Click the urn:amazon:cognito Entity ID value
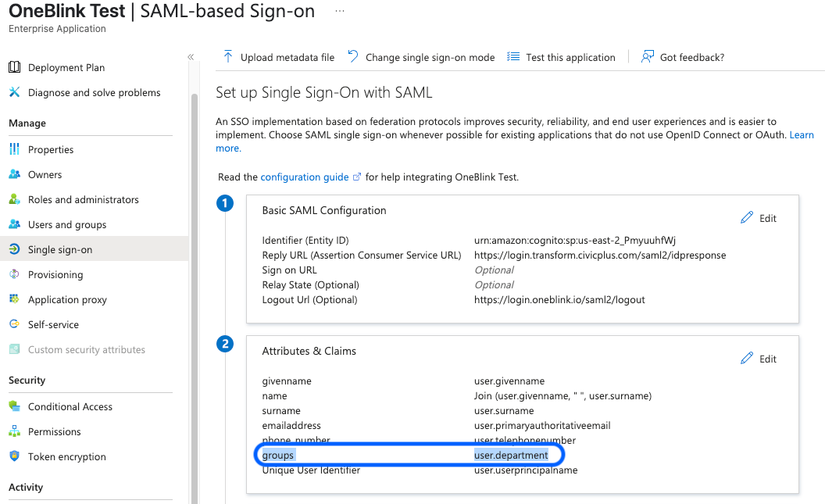The width and height of the screenshot is (825, 504). tap(574, 241)
